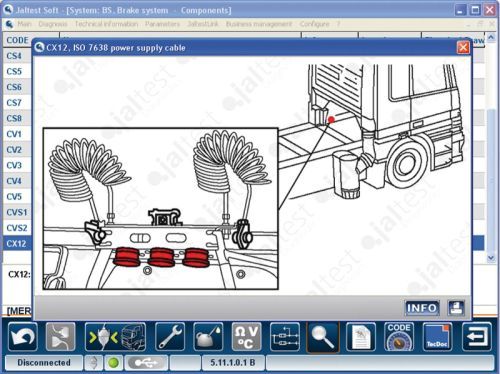Open the CODE gauge icon
Image resolution: width=500 pixels, height=374 pixels.
pyautogui.click(x=399, y=337)
